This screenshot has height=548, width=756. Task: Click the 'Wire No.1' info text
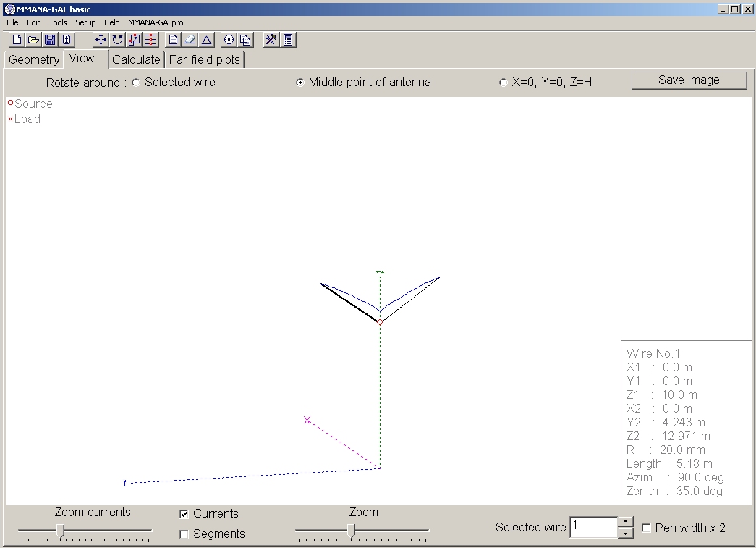click(x=653, y=353)
